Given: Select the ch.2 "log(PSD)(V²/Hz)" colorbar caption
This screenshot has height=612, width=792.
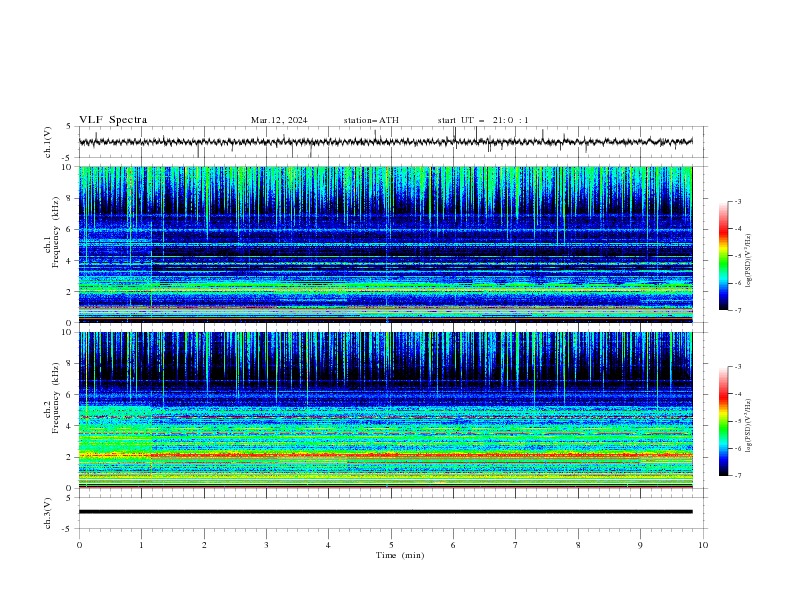Looking at the screenshot, I should pyautogui.click(x=748, y=426).
